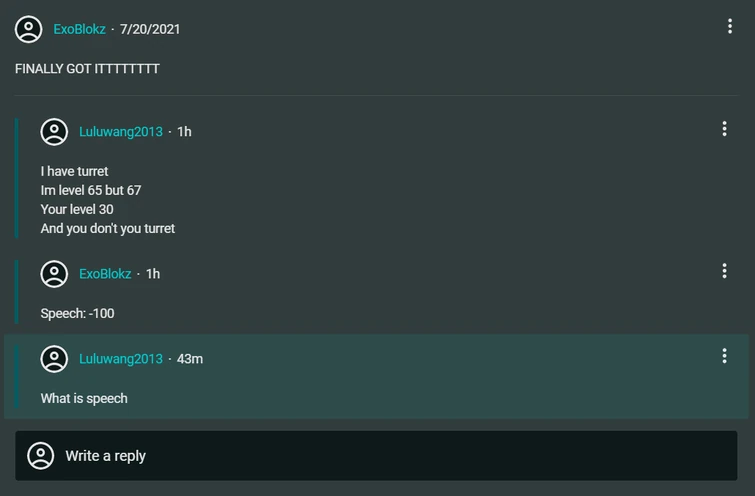Click the avatar icon in the reply box
This screenshot has height=496, width=755.
click(41, 456)
